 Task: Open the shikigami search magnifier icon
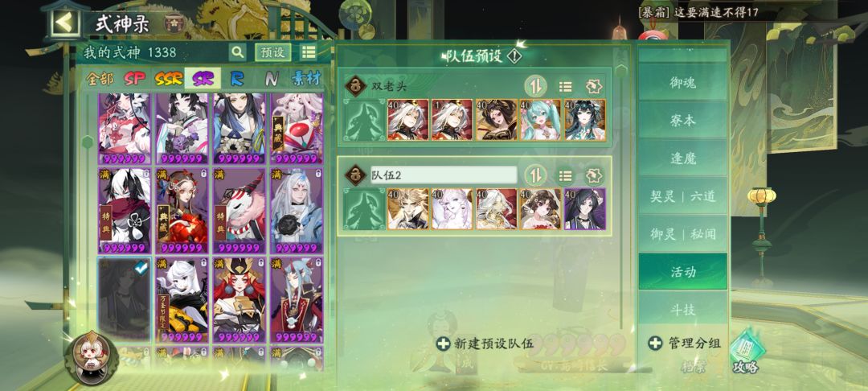237,52
